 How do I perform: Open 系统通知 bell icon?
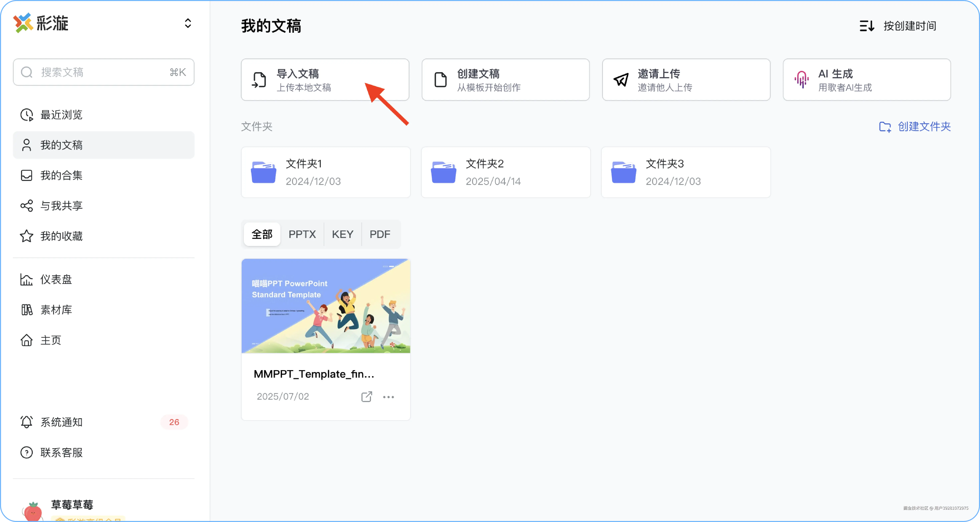[x=27, y=422]
